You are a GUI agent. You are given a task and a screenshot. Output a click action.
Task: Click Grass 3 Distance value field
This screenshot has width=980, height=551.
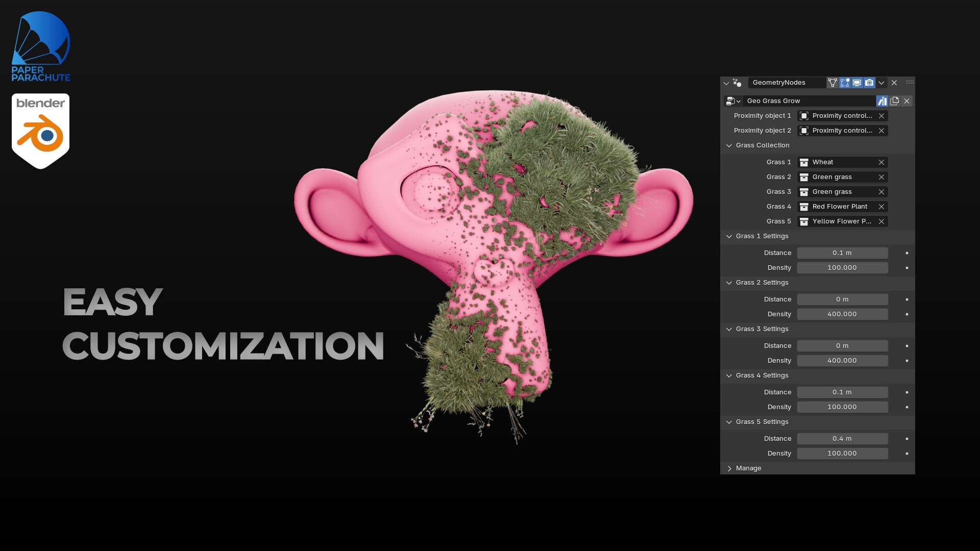pos(843,346)
